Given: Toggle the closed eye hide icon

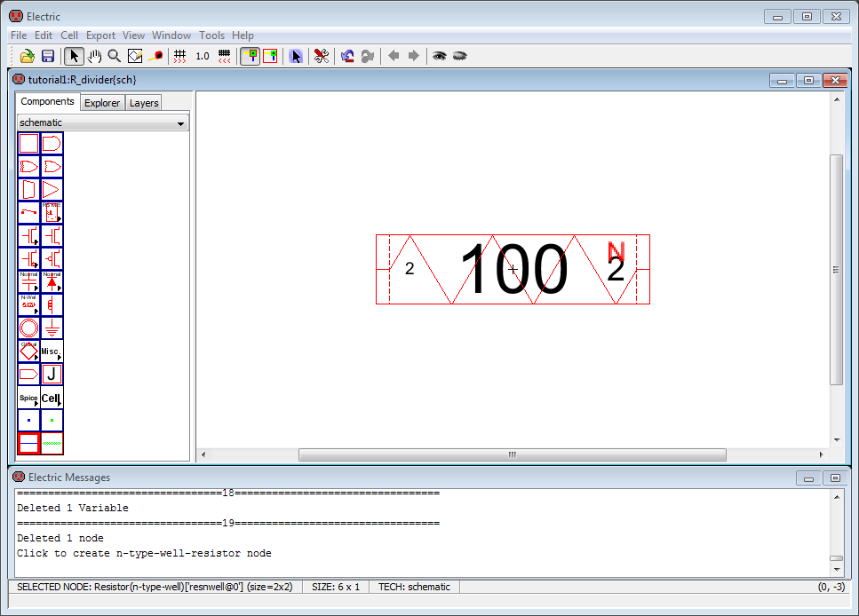Looking at the screenshot, I should tap(459, 56).
